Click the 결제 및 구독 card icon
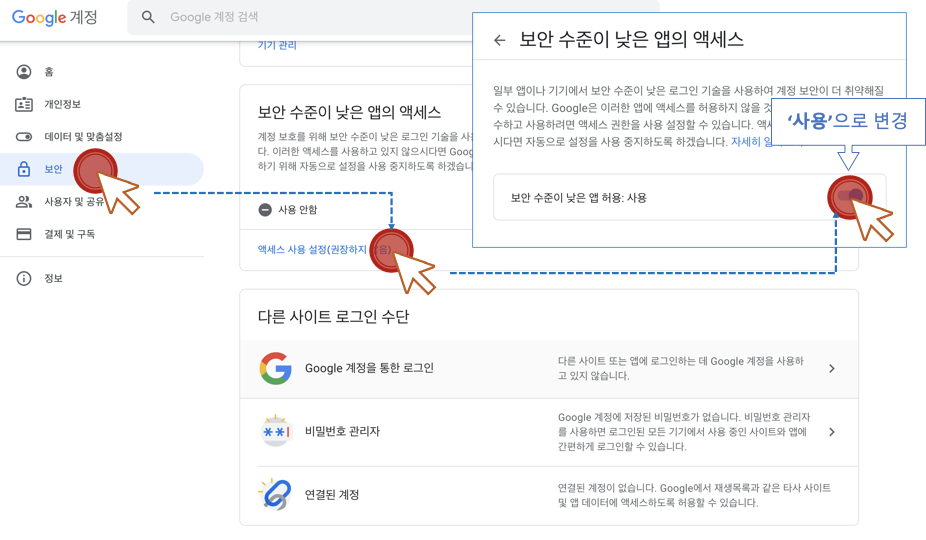The height and width of the screenshot is (540, 926). pos(24,235)
